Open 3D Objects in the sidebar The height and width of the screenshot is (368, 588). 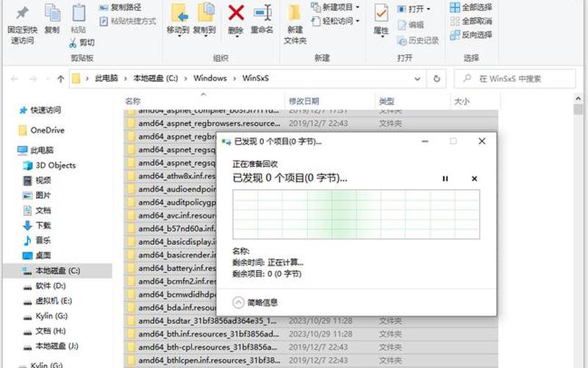49,165
